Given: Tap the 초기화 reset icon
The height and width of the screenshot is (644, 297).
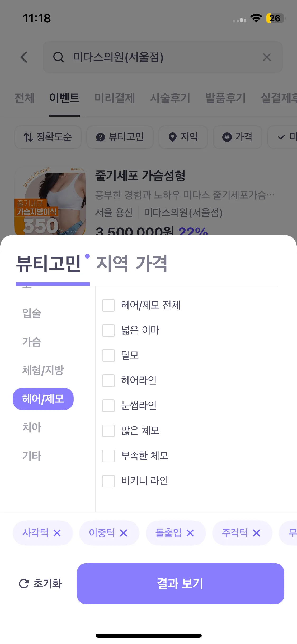Looking at the screenshot, I should coord(24,584).
